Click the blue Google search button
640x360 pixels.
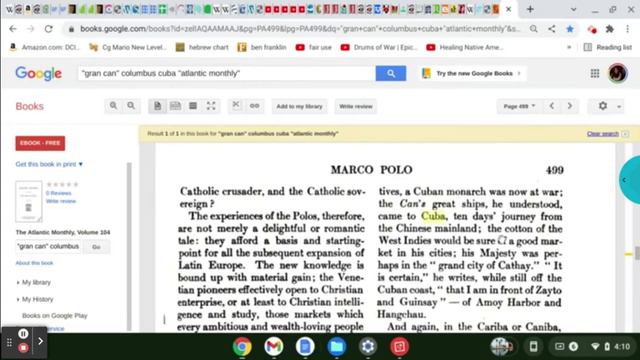(391, 73)
